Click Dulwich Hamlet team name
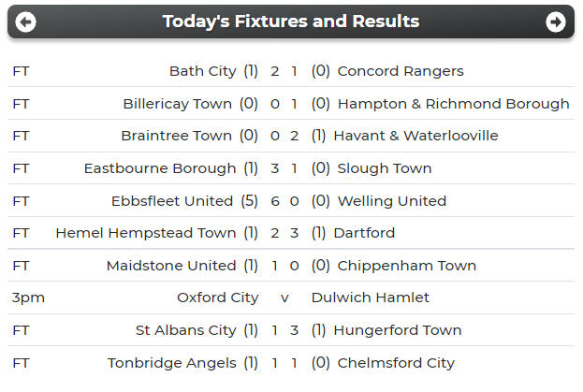 coord(371,298)
